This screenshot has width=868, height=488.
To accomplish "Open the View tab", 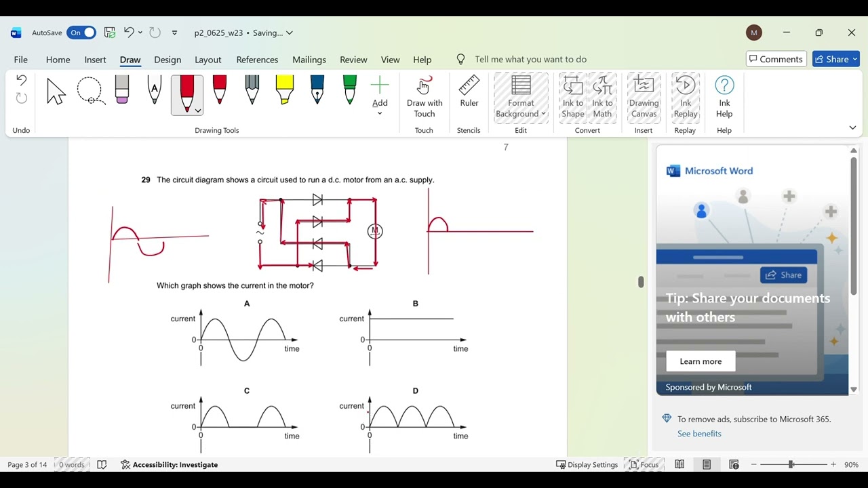I will (390, 60).
